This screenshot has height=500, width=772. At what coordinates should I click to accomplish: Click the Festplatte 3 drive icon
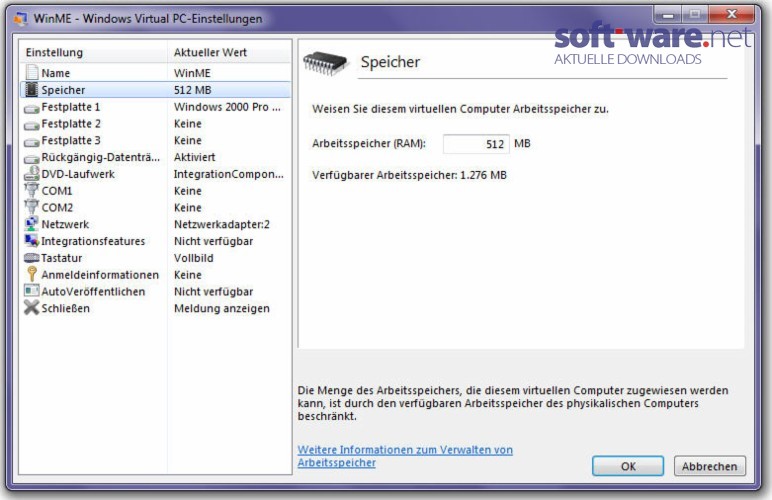click(32, 142)
